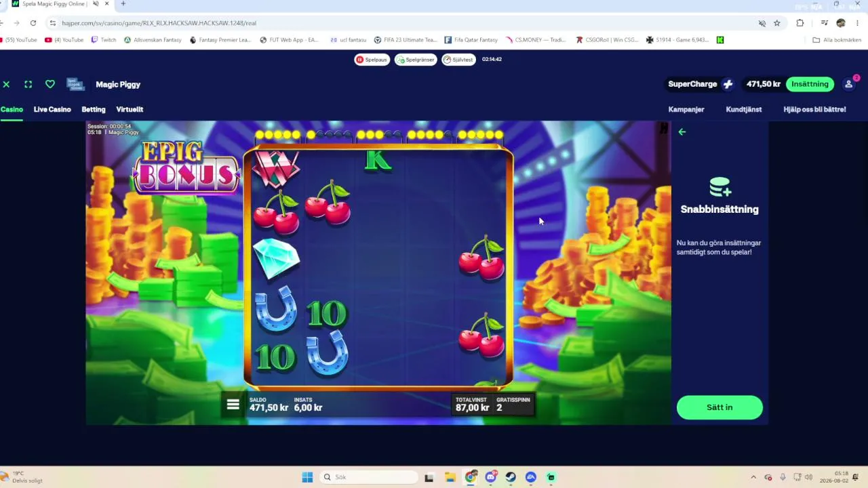
Task: Open Steam from the taskbar
Action: point(511,477)
